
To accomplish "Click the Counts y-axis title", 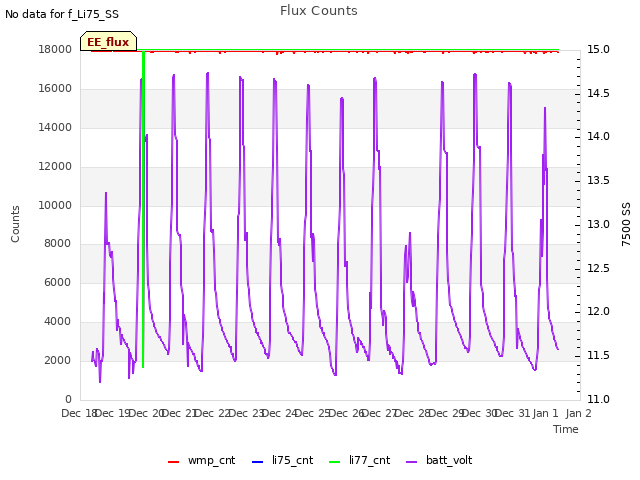I will [x=15, y=224].
